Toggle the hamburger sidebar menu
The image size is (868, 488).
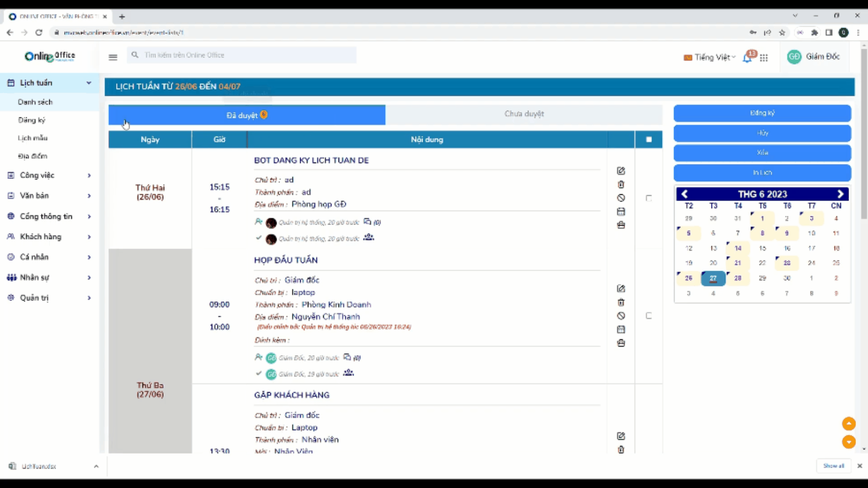113,57
